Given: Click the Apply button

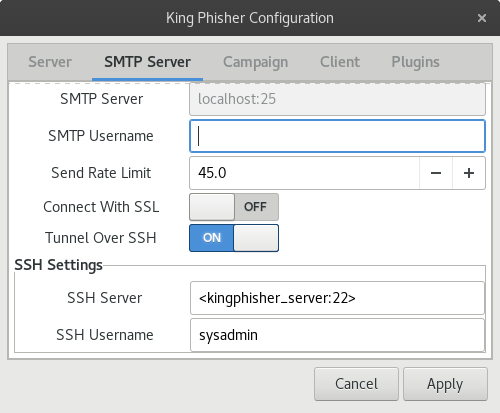Looking at the screenshot, I should (x=445, y=384).
